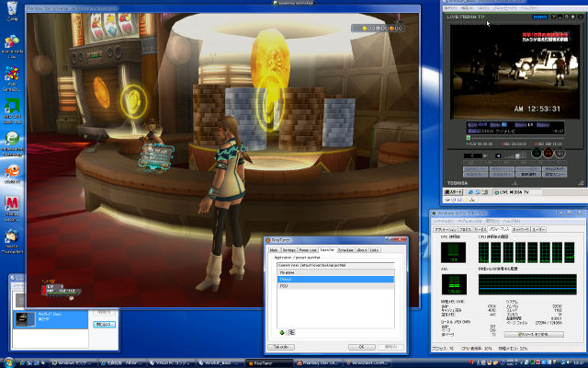
Task: Click the Name column header in the RivaTuner list
Action: 335,272
